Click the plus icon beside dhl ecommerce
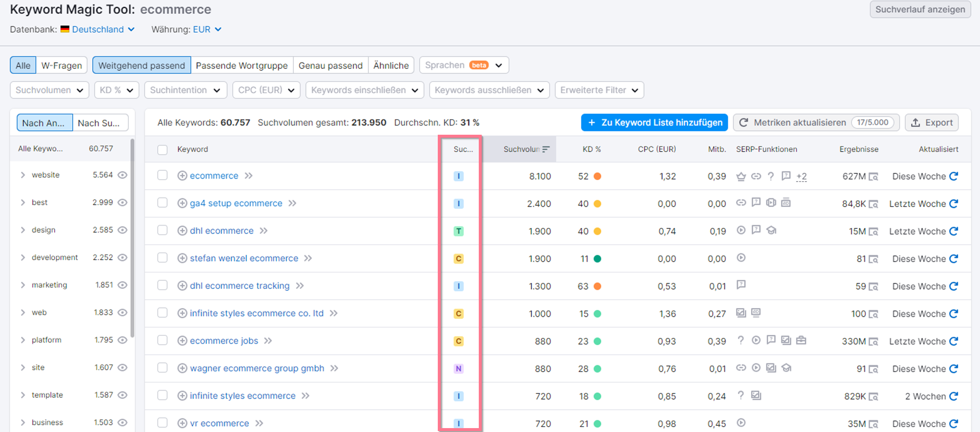The image size is (980, 432). pyautogui.click(x=182, y=231)
